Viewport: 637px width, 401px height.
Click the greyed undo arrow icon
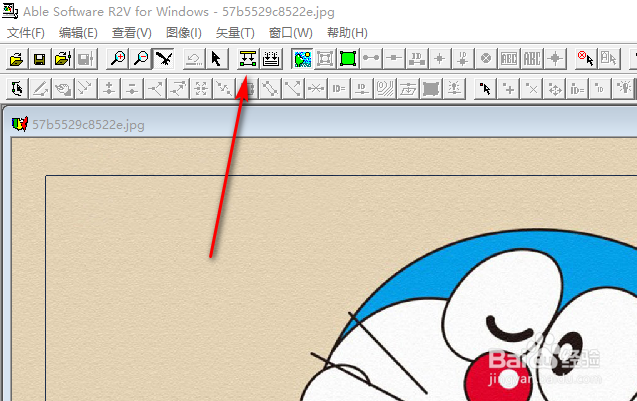click(193, 59)
